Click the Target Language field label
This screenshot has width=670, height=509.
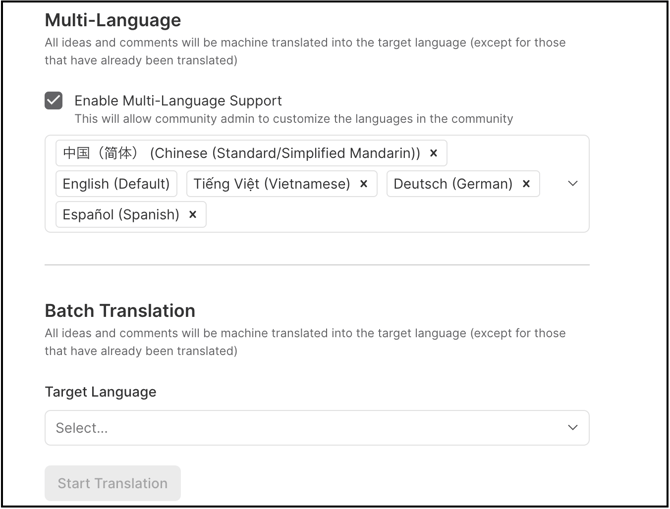pos(100,392)
